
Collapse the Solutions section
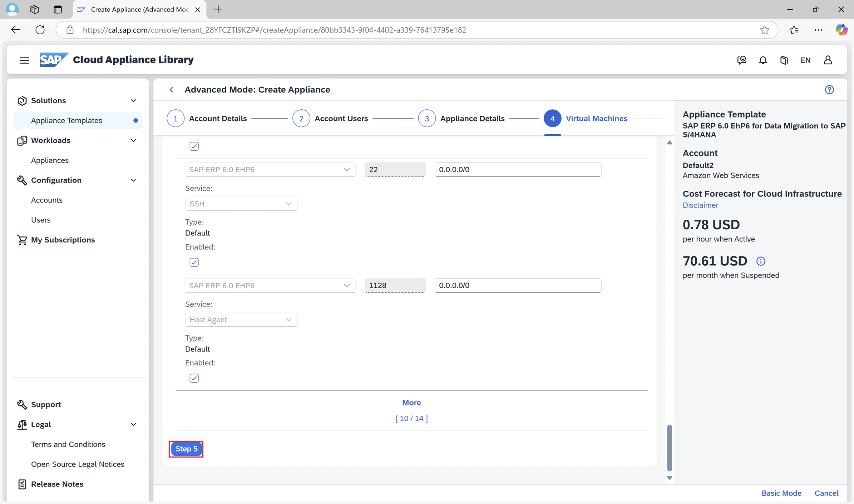[x=133, y=101]
